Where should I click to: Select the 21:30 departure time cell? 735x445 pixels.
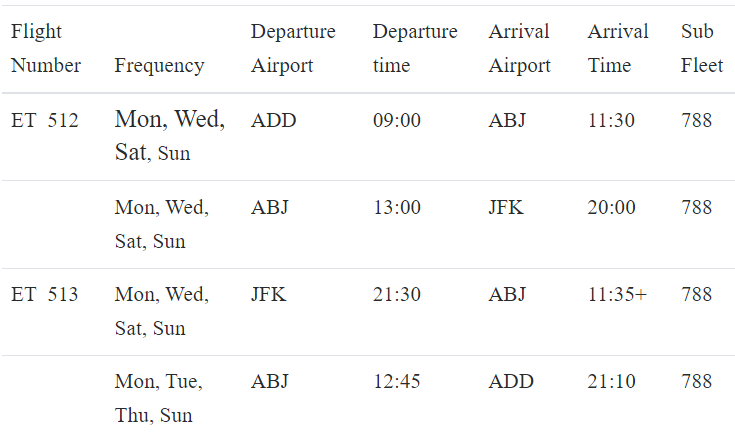coord(397,294)
